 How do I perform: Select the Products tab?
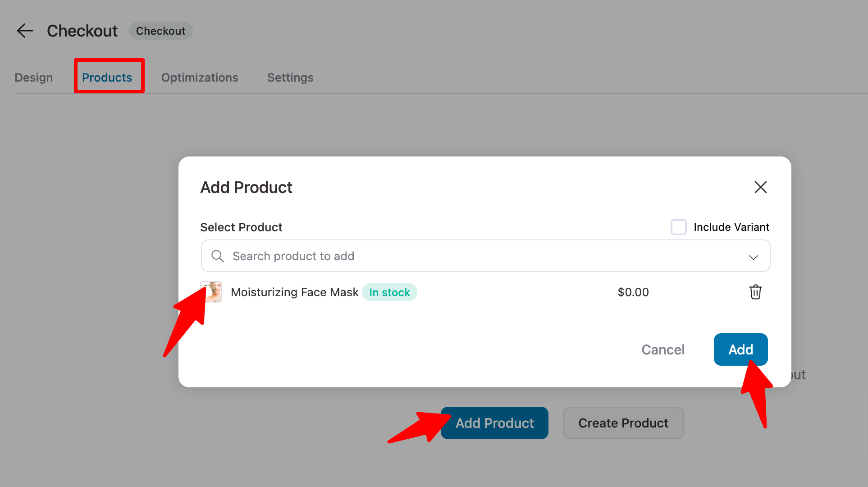point(107,78)
